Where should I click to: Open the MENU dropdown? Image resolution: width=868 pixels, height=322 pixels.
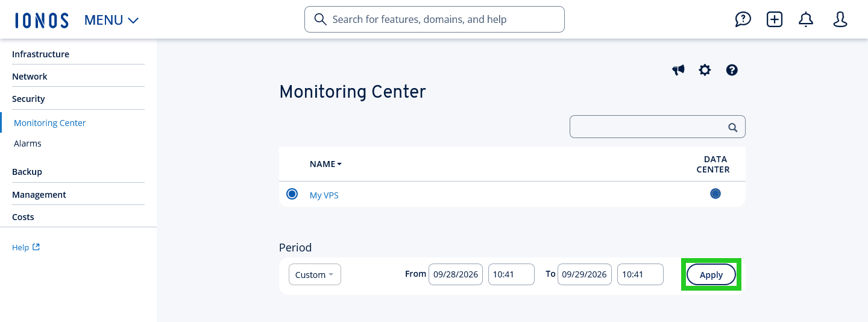[x=112, y=20]
